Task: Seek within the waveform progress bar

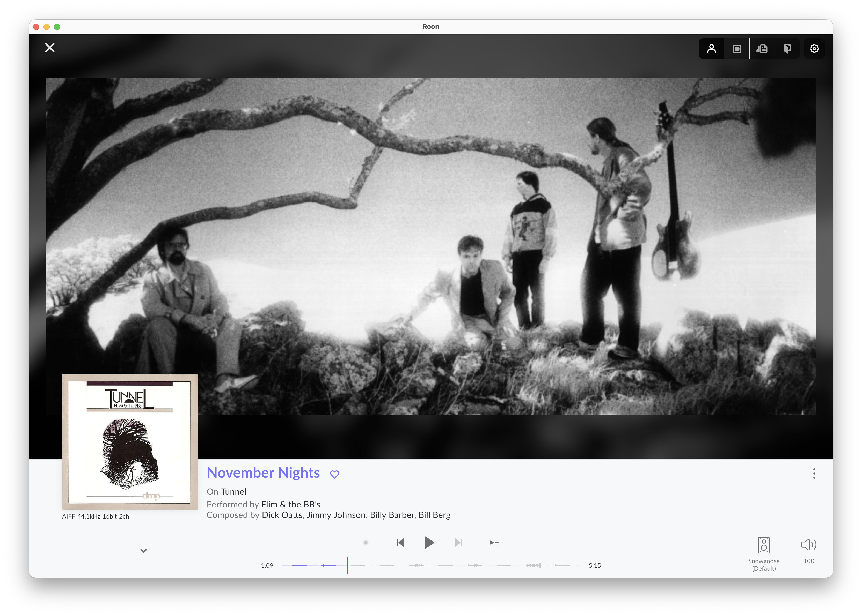Action: coord(431,565)
